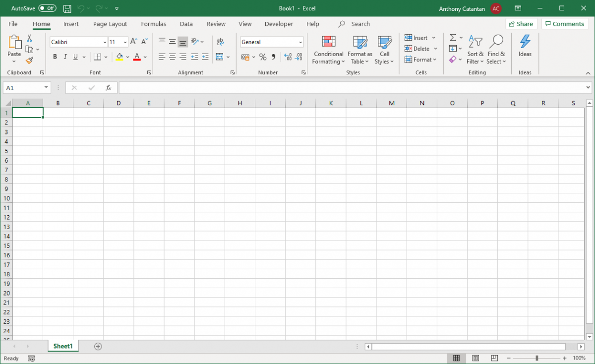The image size is (595, 364).
Task: Open Conditional Formatting
Action: [x=328, y=50]
